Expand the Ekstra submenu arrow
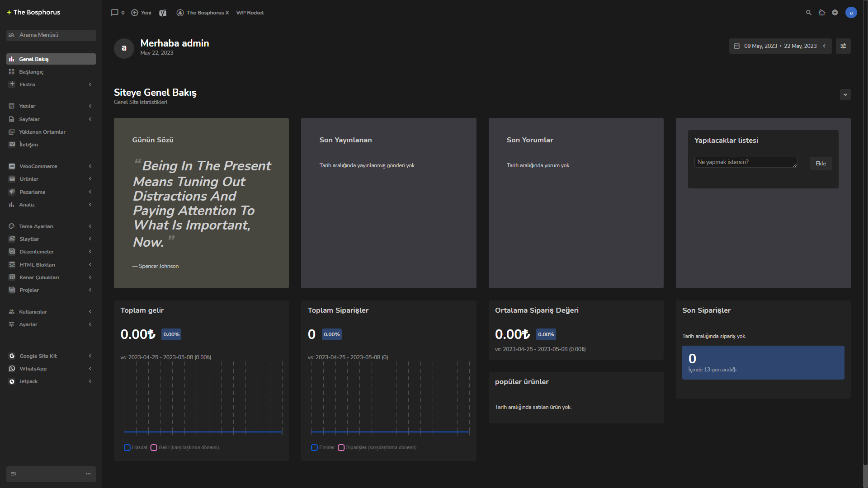This screenshot has width=868, height=488. (90, 84)
